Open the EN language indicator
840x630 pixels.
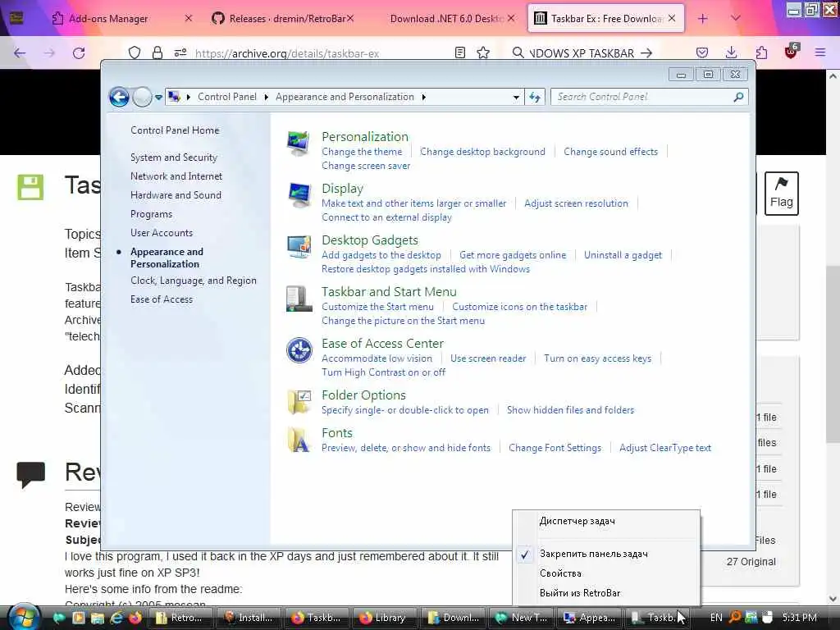(716, 618)
